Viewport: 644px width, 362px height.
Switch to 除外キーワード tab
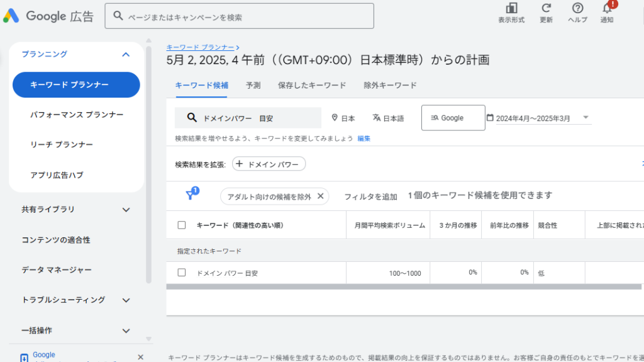(390, 86)
